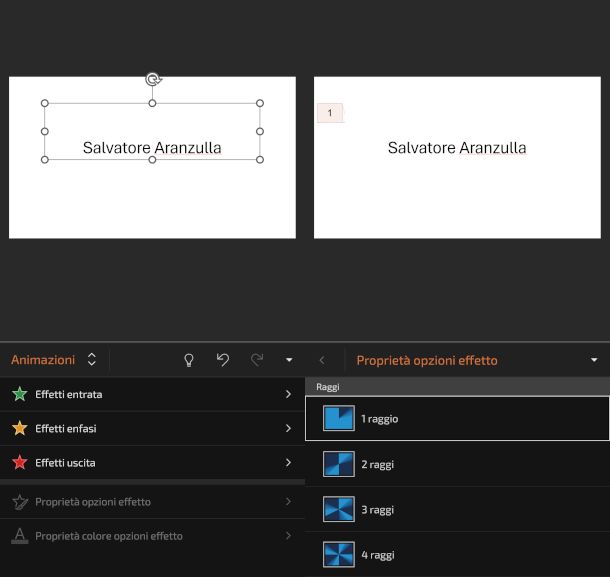Image resolution: width=610 pixels, height=577 pixels.
Task: Click animation marker 1 on the slide
Action: pyautogui.click(x=330, y=113)
